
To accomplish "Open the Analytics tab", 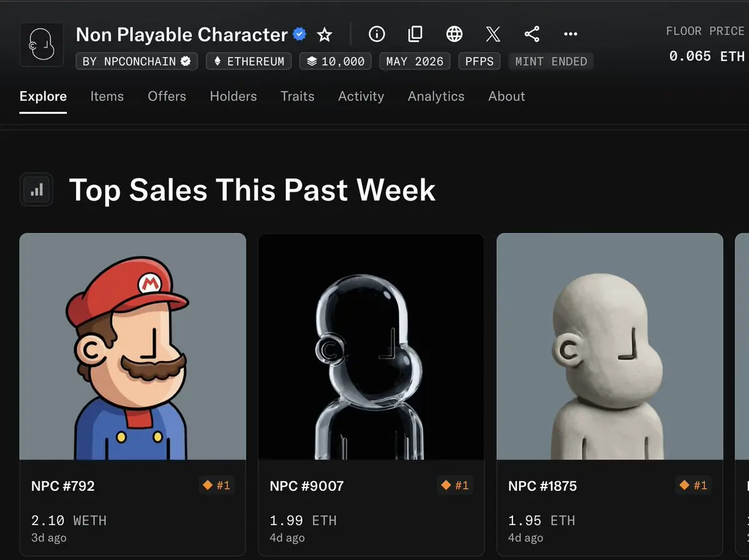I will 436,96.
